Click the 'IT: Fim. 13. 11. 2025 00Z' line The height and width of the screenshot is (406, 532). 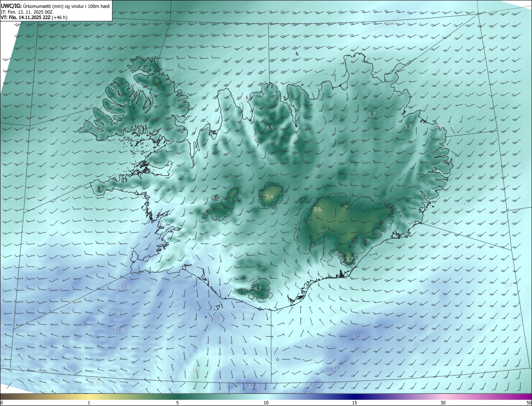(x=27, y=12)
